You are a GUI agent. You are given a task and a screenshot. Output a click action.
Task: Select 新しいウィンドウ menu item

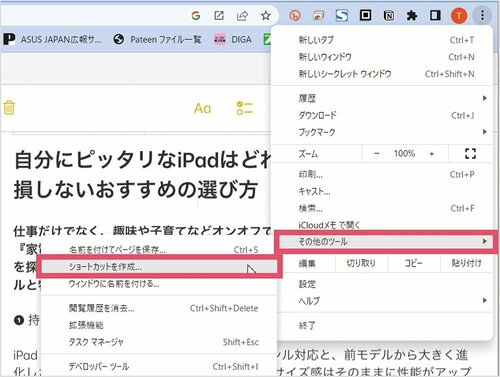pos(382,57)
